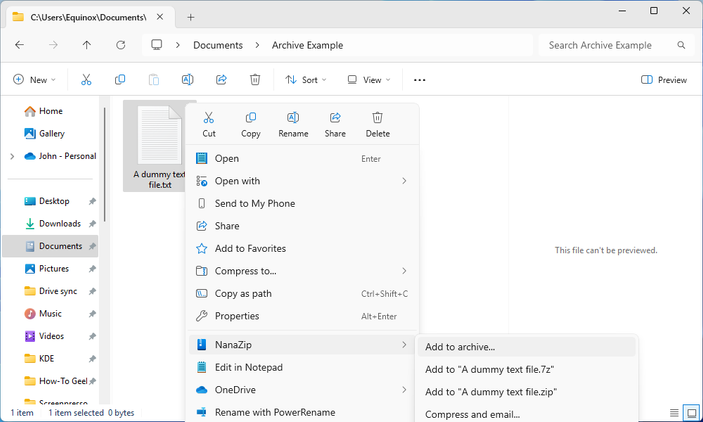Toggle the Preview pane
The height and width of the screenshot is (422, 703).
(664, 80)
